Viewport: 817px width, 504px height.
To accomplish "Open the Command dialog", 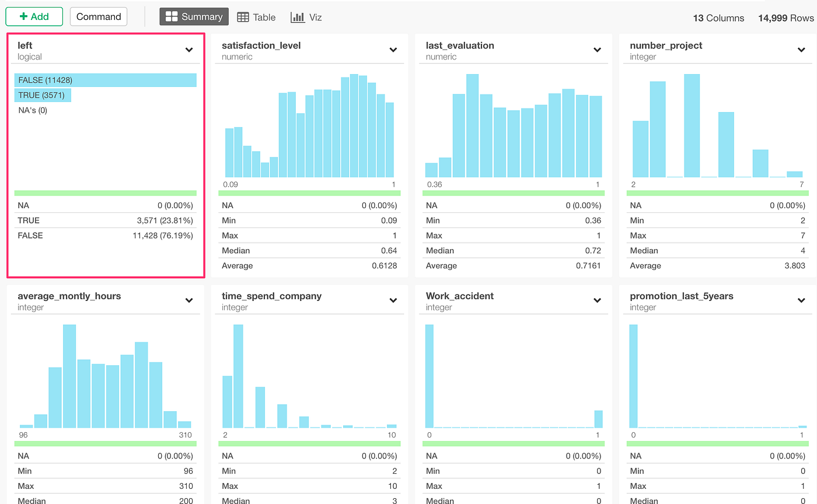I will click(x=98, y=16).
